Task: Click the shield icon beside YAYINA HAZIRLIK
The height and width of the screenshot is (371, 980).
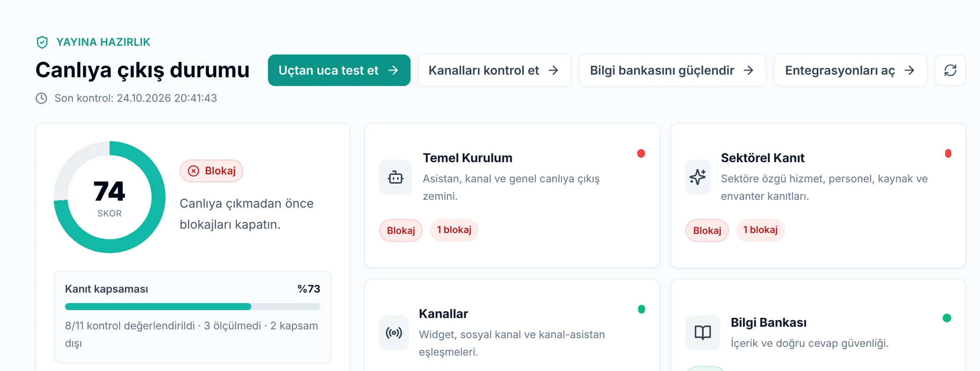Action: 42,42
